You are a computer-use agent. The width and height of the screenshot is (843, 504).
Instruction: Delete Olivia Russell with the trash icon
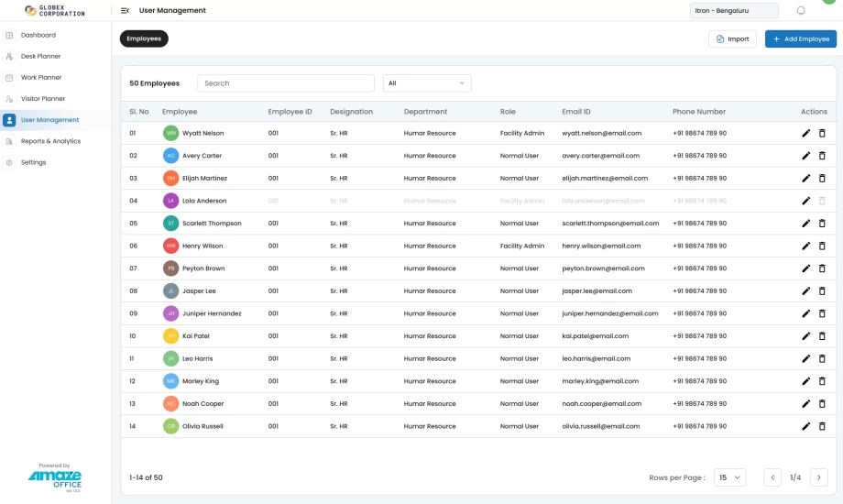[822, 426]
